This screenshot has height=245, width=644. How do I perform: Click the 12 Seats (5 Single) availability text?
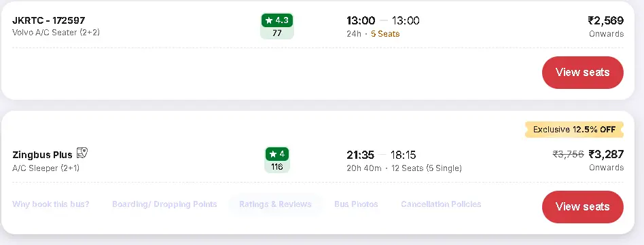[x=427, y=168]
